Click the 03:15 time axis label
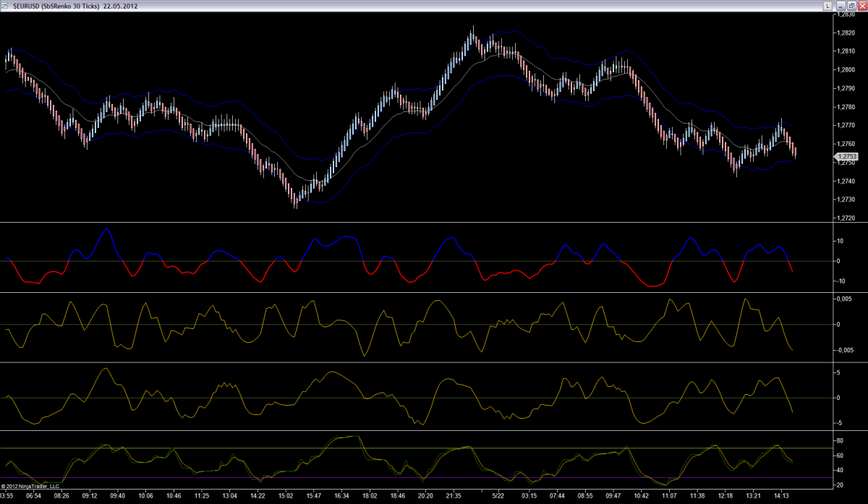Viewport: 868px width, 504px height. point(529,497)
